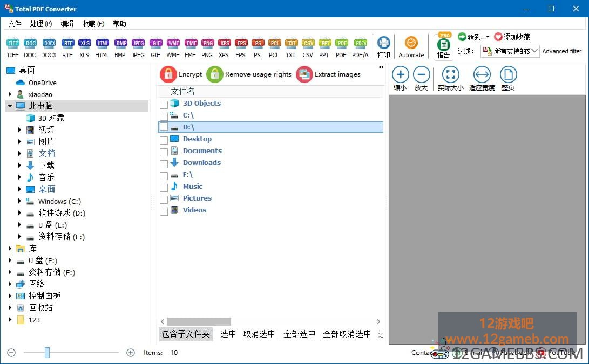
Task: Set preview to actual size (实际大小)
Action: click(x=451, y=78)
